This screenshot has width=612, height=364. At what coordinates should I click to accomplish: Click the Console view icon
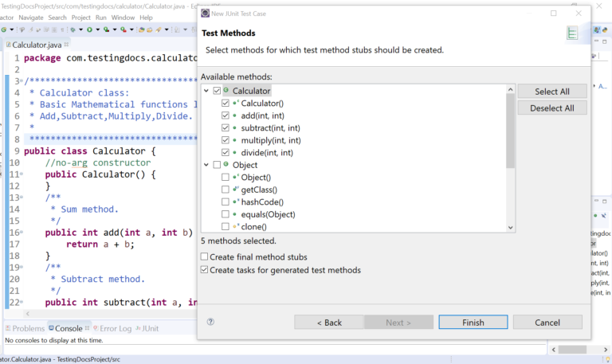(52, 328)
